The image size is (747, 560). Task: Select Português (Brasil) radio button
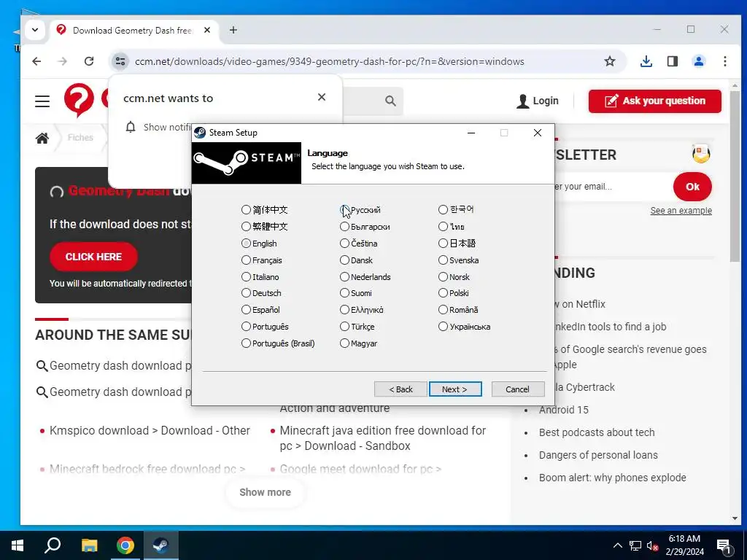[x=246, y=343]
